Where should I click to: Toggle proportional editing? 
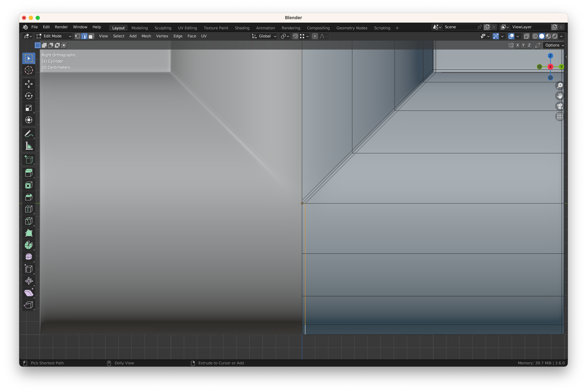(315, 36)
